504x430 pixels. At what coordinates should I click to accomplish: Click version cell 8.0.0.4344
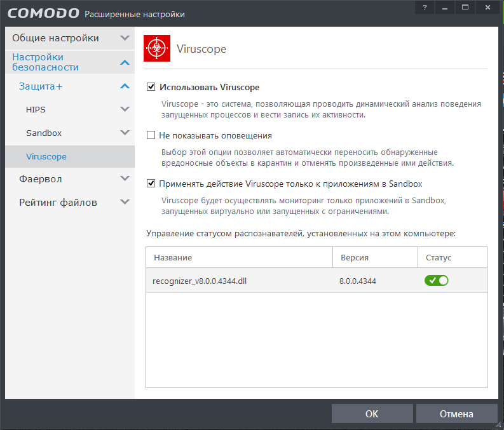pos(358,281)
